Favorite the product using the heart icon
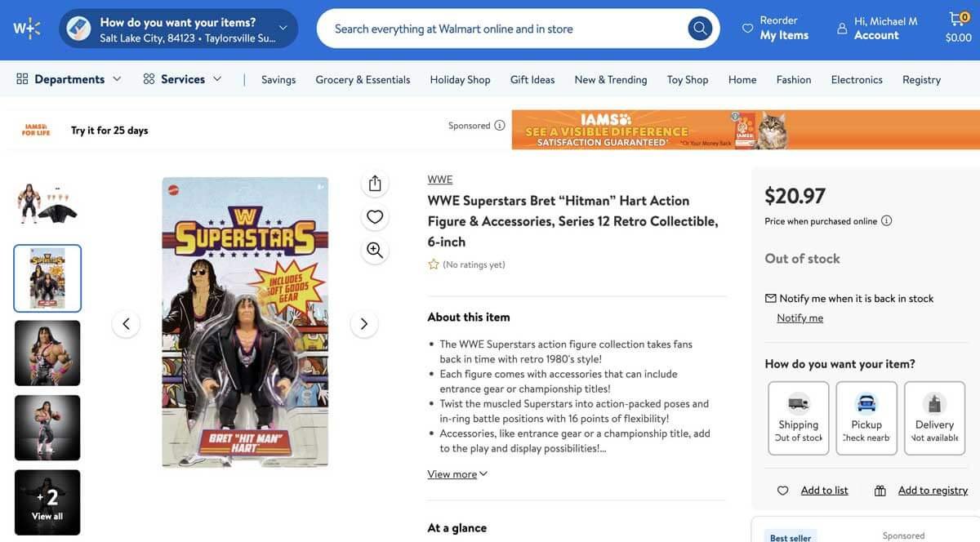Screen dimensions: 980x542 coord(374,215)
